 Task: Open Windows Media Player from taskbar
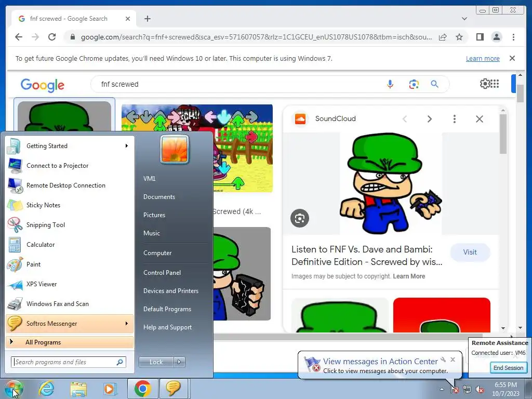[x=110, y=389]
